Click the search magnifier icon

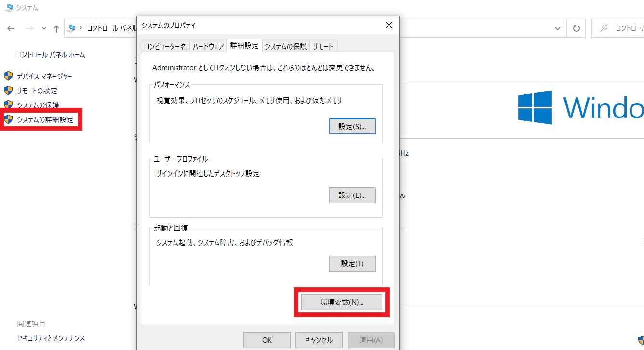pyautogui.click(x=604, y=28)
